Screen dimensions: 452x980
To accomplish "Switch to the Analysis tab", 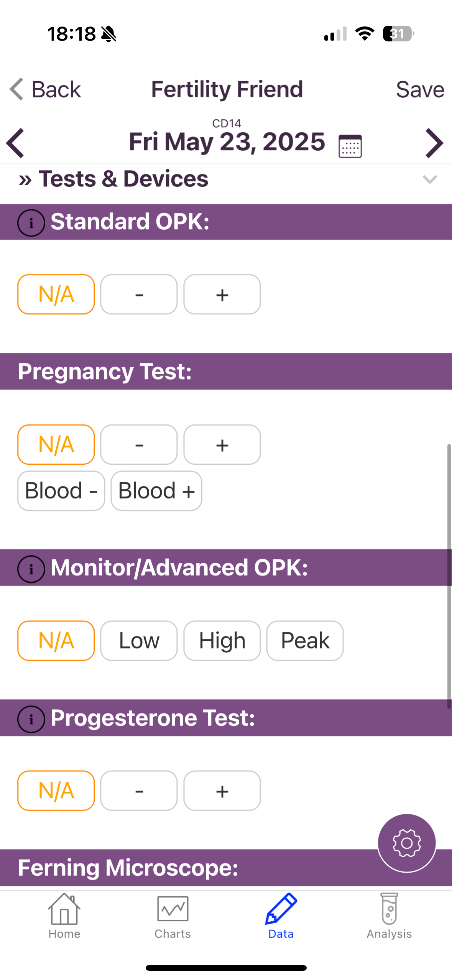I will point(389,915).
